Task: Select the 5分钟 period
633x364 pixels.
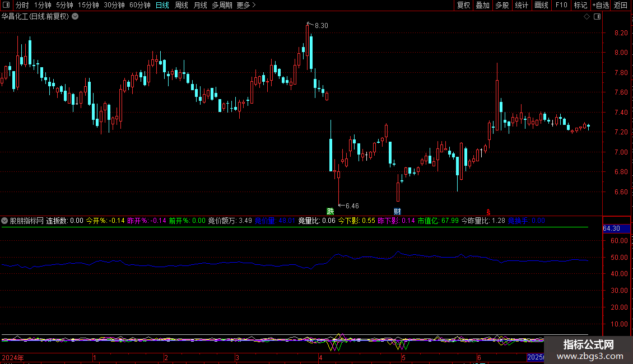Action: pos(64,5)
